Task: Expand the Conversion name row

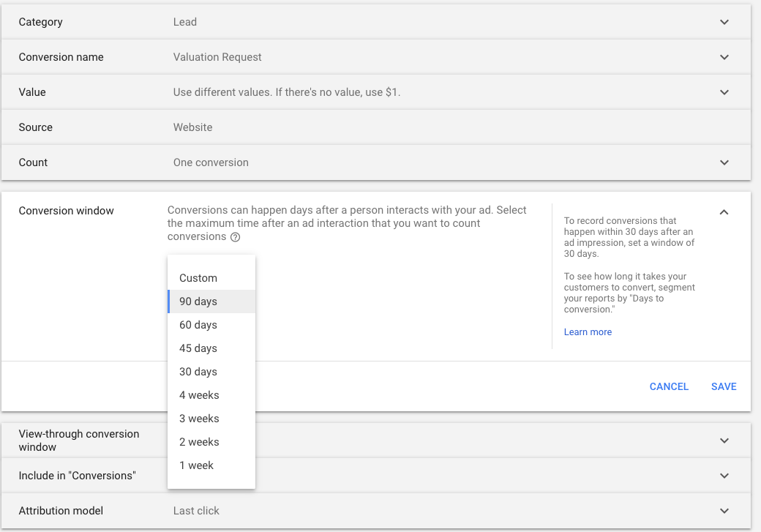Action: click(724, 56)
